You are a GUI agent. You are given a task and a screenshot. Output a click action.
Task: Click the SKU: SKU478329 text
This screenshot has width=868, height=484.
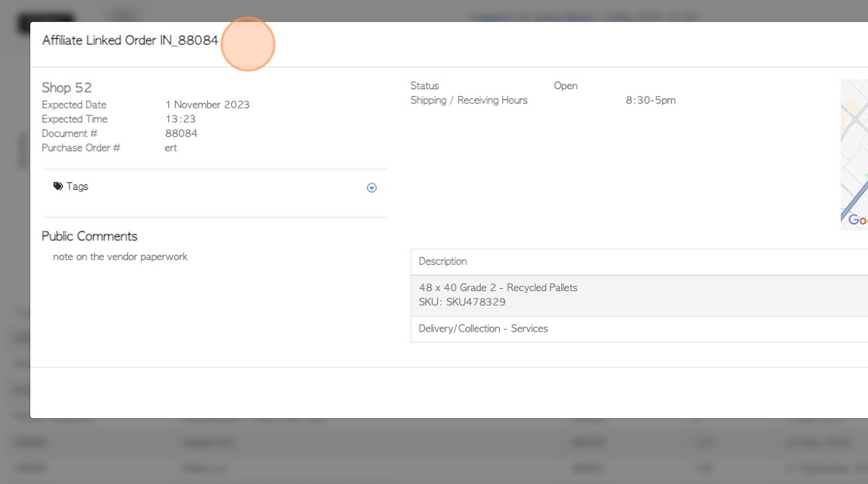[x=462, y=302]
